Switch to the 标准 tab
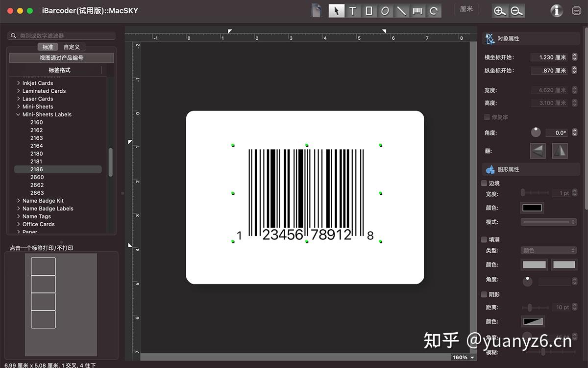 [x=48, y=47]
